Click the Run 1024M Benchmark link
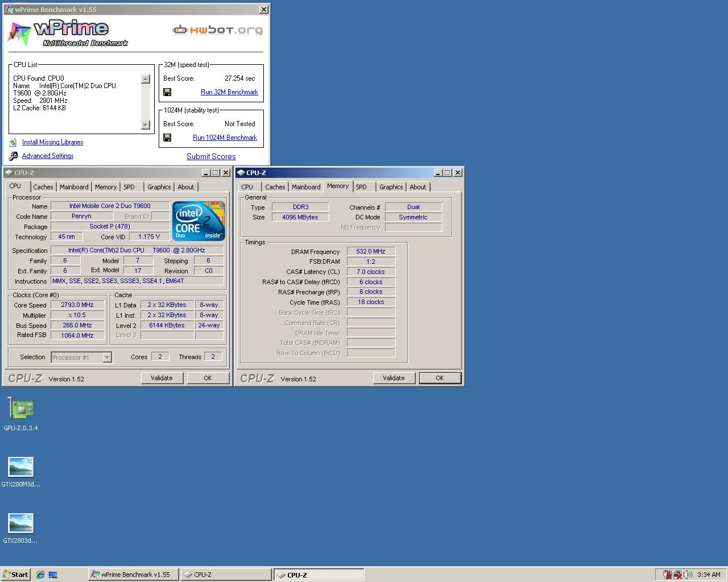Image resolution: width=728 pixels, height=582 pixels. point(225,138)
